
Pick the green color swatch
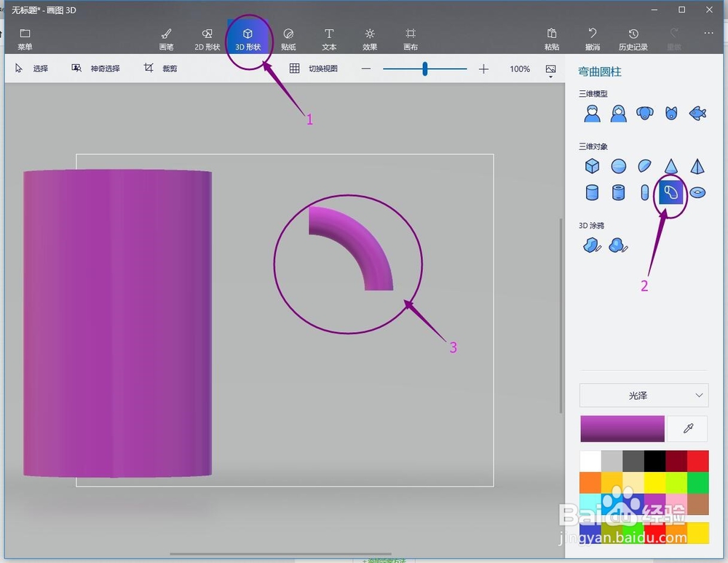coord(698,483)
